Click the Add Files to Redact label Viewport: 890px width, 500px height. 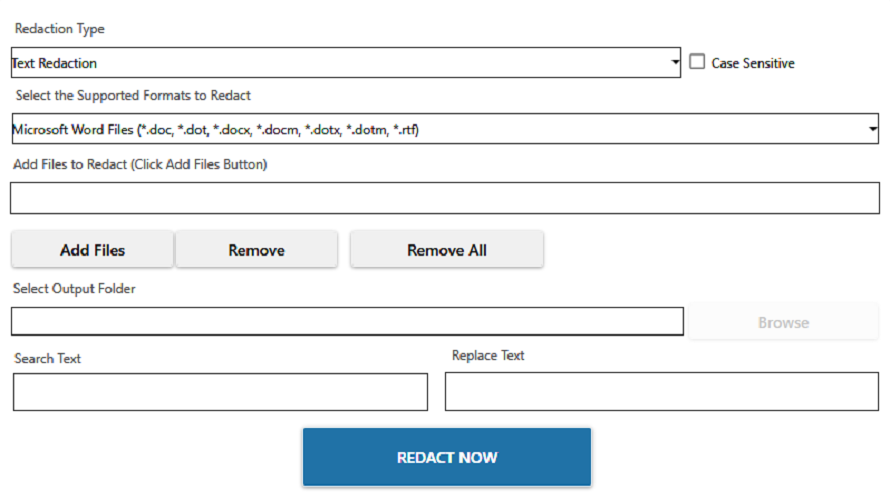[x=141, y=164]
